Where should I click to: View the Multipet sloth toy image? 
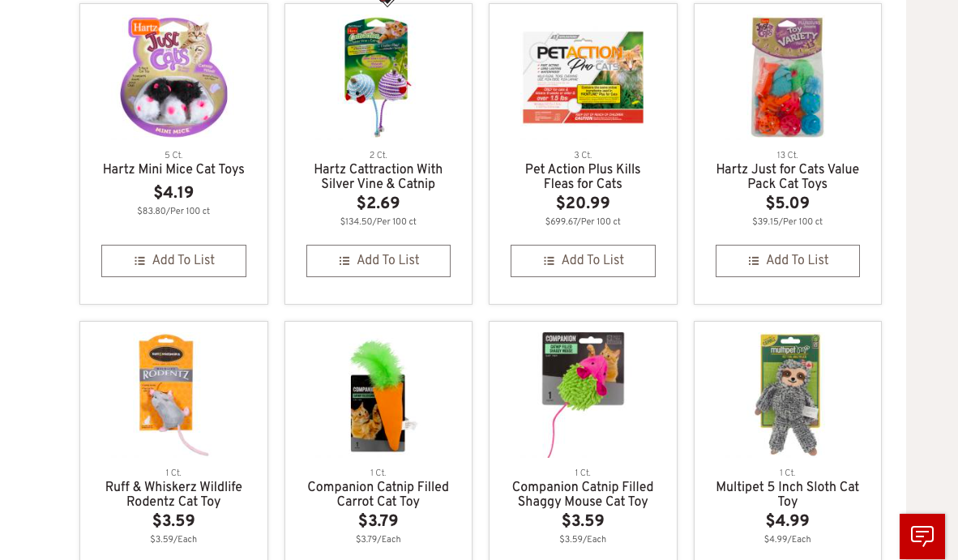[x=787, y=395]
